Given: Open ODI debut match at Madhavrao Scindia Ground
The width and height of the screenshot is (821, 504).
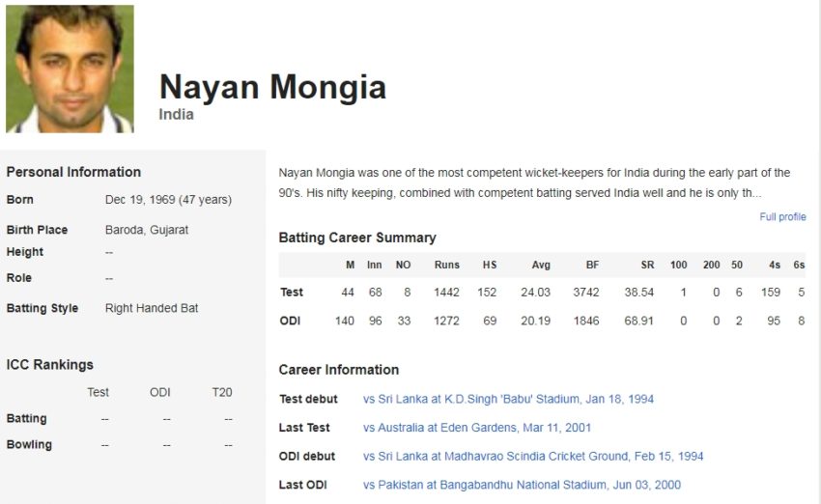Looking at the screenshot, I should [533, 456].
